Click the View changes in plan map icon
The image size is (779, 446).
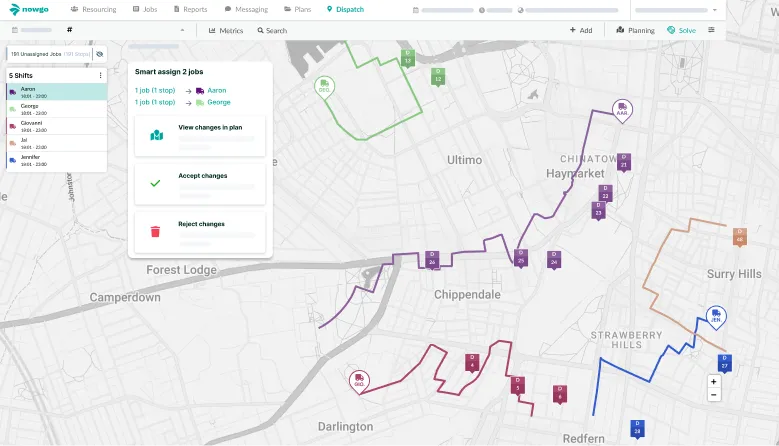[155, 135]
